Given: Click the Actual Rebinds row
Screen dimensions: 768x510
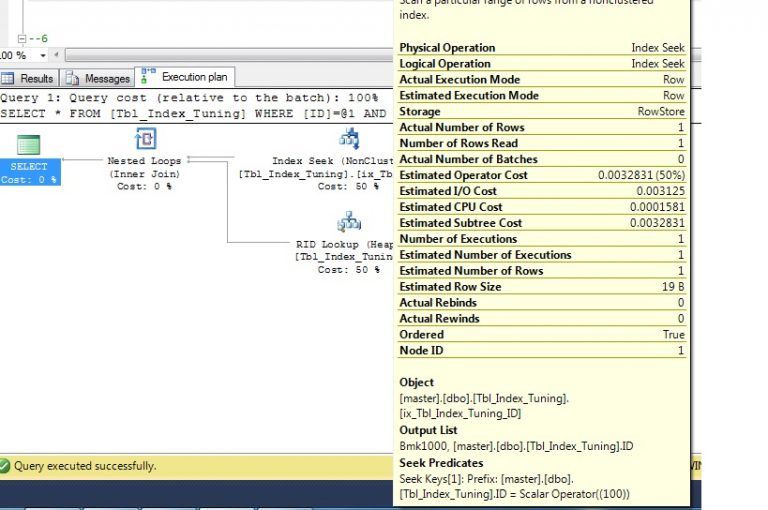Looking at the screenshot, I should tap(542, 302).
